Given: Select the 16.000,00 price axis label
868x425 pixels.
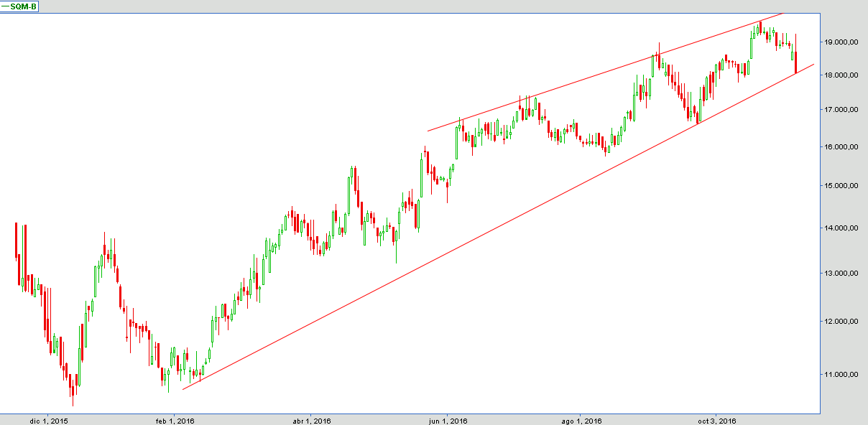Looking at the screenshot, I should click(842, 147).
